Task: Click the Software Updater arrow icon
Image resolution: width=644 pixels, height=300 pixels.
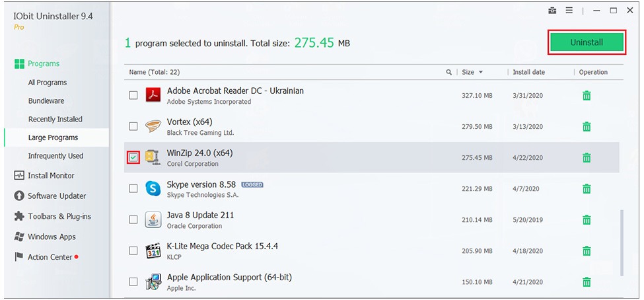Action: coord(19,196)
